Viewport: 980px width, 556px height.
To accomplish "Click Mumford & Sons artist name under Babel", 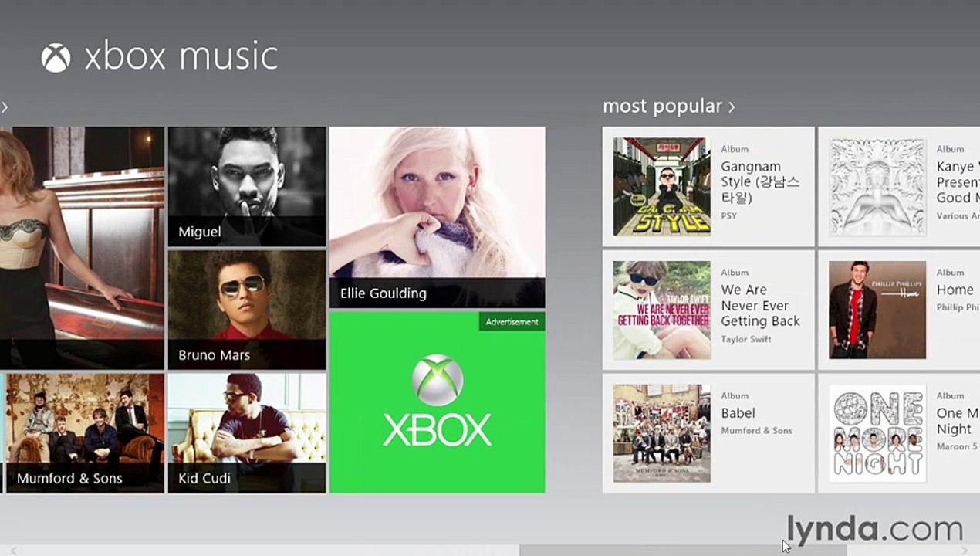I will tap(757, 431).
